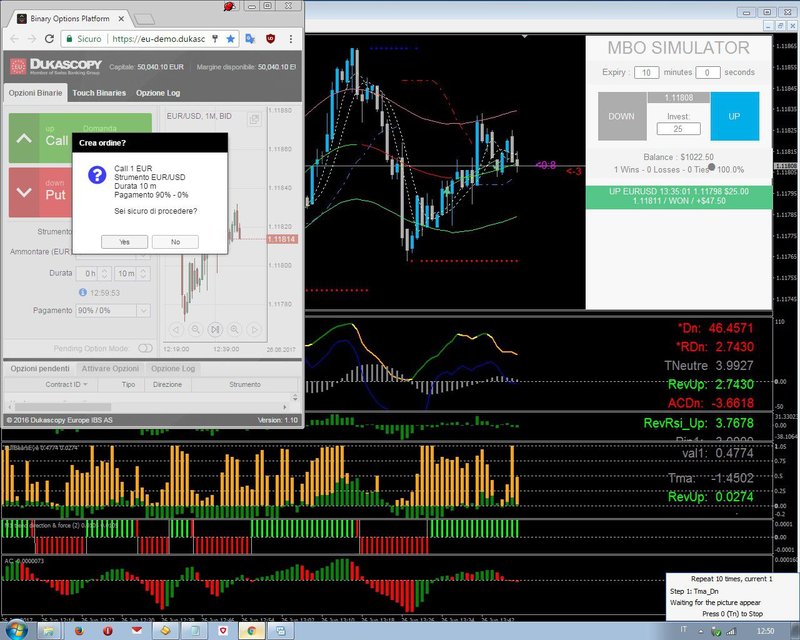
Task: Click the 10 m duration field
Action: tap(127, 274)
